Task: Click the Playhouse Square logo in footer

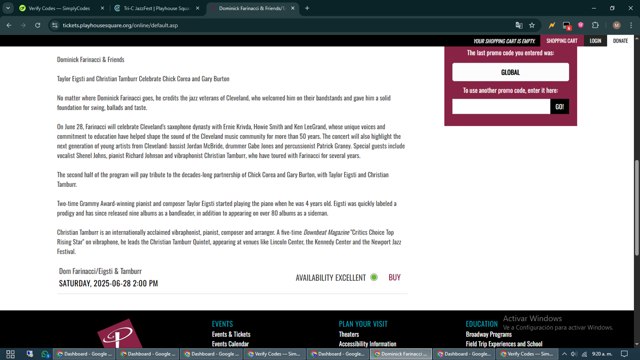Action: [x=119, y=334]
